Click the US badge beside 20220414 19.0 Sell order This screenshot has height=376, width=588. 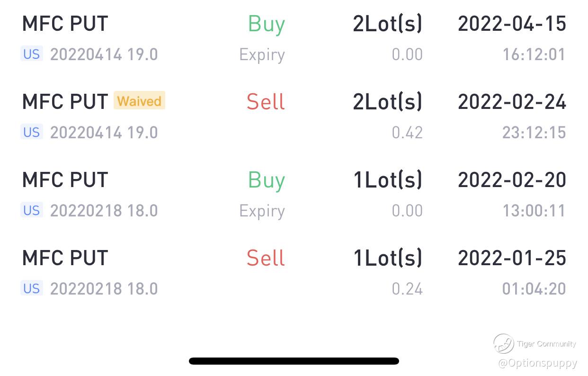tap(32, 132)
